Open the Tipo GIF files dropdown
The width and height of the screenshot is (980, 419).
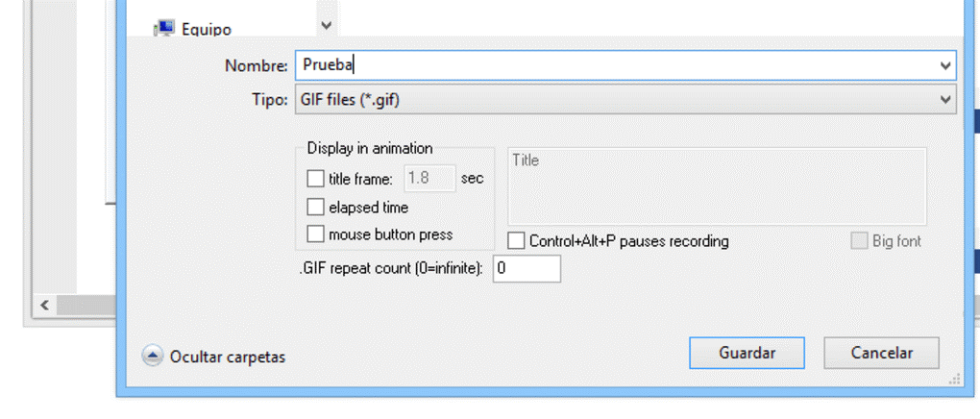click(625, 99)
